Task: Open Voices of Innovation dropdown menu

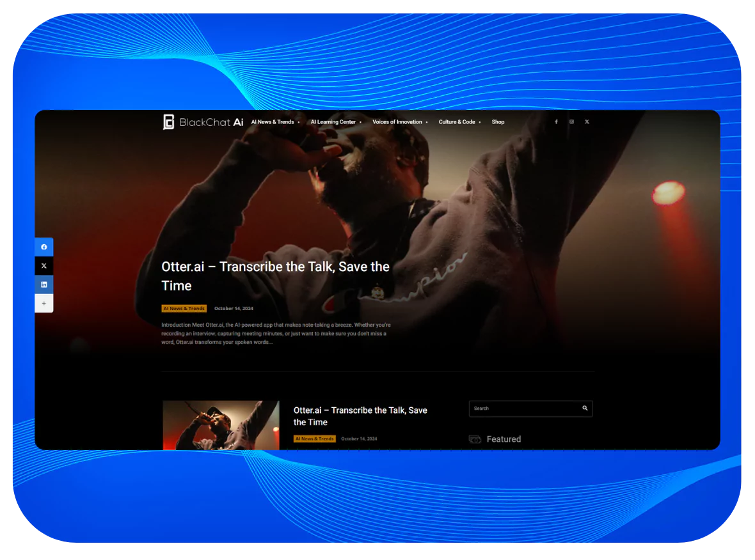Action: point(400,122)
